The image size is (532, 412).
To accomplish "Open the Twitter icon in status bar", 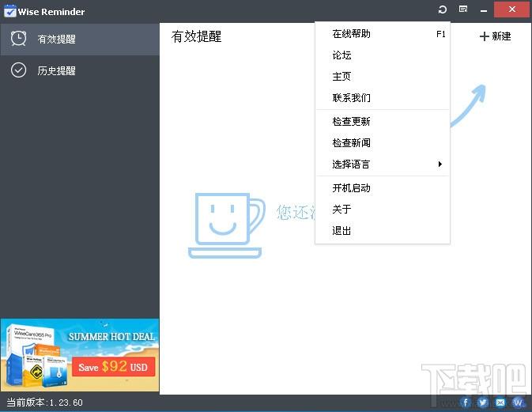I will click(x=483, y=403).
